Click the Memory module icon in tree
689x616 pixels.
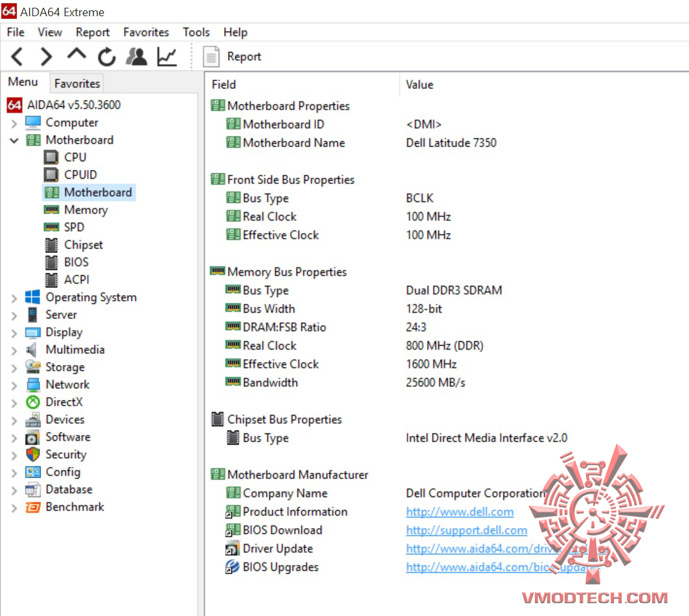point(51,210)
